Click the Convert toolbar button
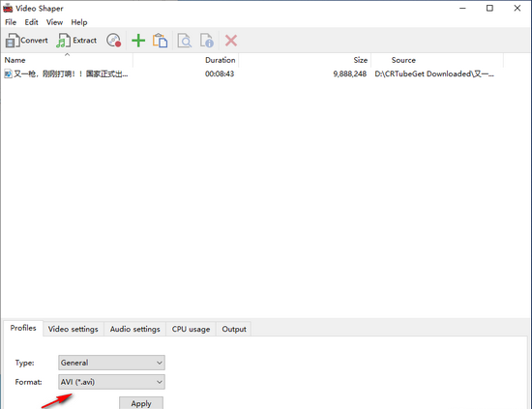This screenshot has height=409, width=532. click(x=27, y=41)
